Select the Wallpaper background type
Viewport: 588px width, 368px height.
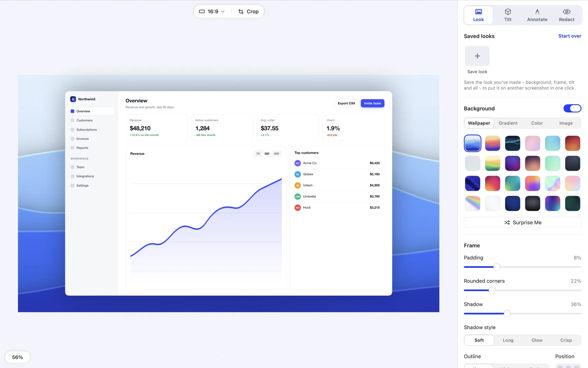[479, 123]
